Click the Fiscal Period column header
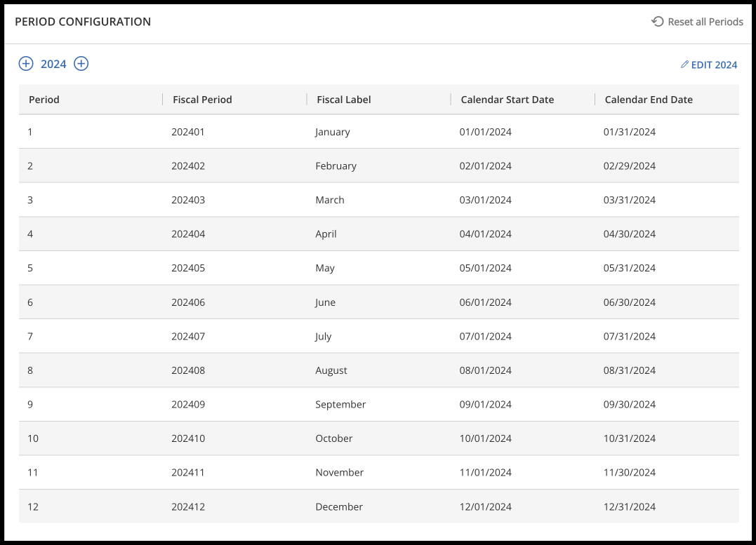Viewport: 756px width, 545px height. [202, 100]
